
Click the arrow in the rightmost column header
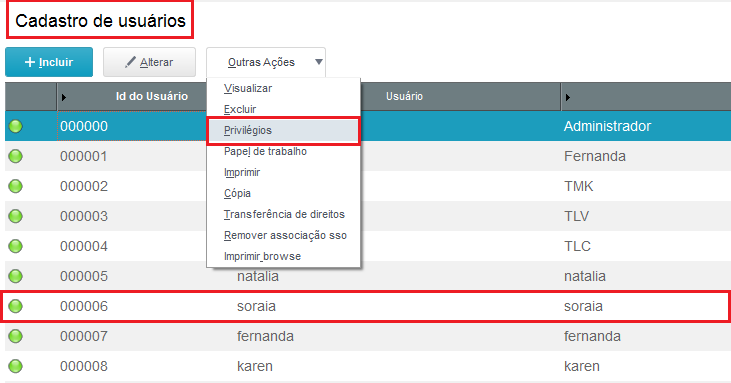pyautogui.click(x=567, y=97)
